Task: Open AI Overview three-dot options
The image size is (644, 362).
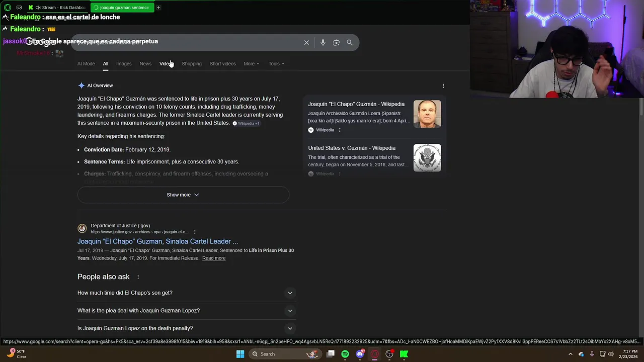Action: click(x=443, y=86)
